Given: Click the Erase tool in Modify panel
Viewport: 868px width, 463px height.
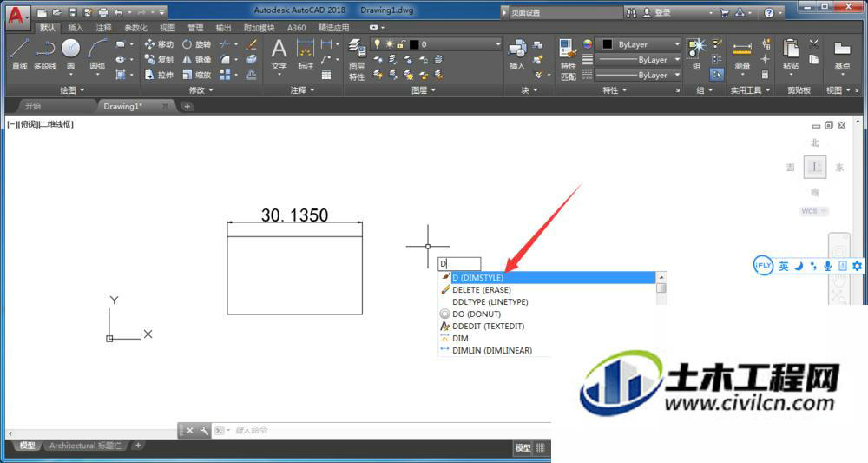Looking at the screenshot, I should click(252, 44).
